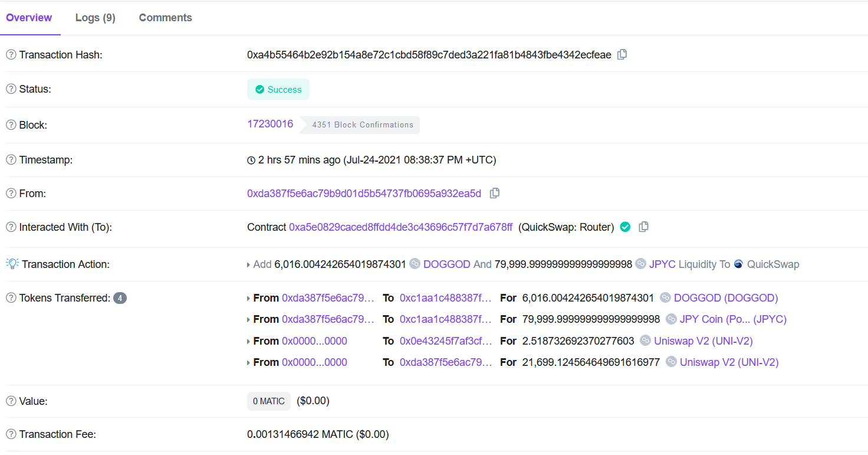868x455 pixels.
Task: Click the help icon beside From
Action: click(11, 194)
